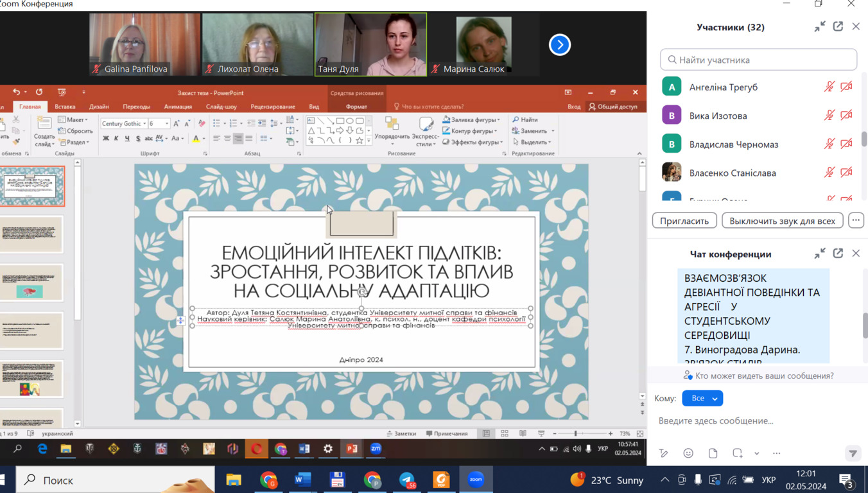The height and width of the screenshot is (493, 868).
Task: Toggle the muted microphone for Власенко Станіслава
Action: click(829, 172)
